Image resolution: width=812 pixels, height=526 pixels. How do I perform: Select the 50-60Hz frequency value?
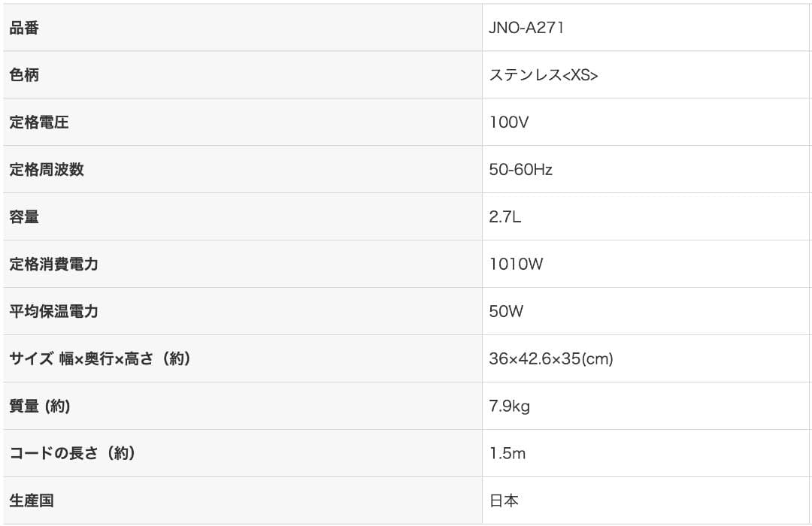click(x=520, y=170)
